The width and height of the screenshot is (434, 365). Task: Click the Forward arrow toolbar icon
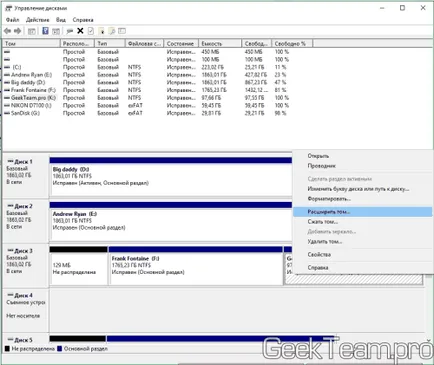coord(18,31)
